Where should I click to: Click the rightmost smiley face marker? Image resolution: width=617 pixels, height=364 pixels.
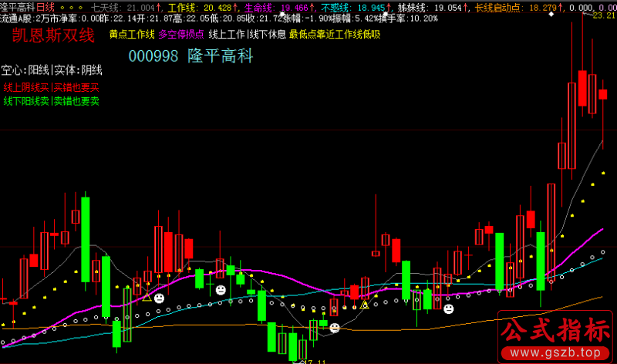click(447, 309)
